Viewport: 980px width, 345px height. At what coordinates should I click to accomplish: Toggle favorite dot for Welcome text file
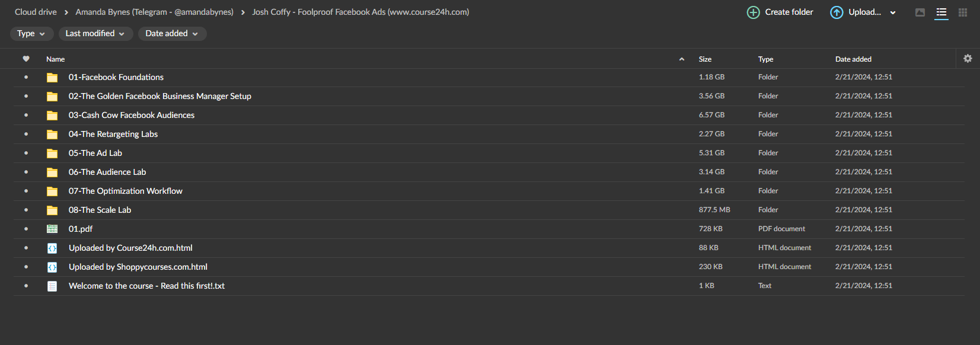[26, 286]
